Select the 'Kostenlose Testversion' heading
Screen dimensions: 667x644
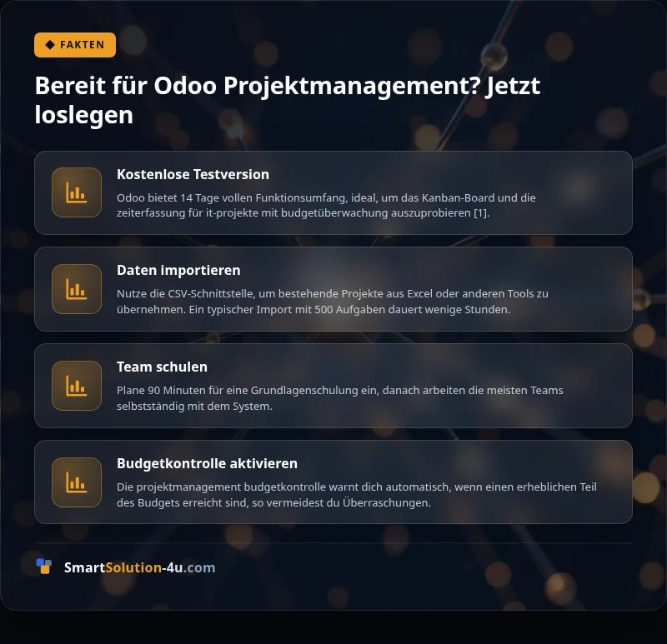click(193, 174)
